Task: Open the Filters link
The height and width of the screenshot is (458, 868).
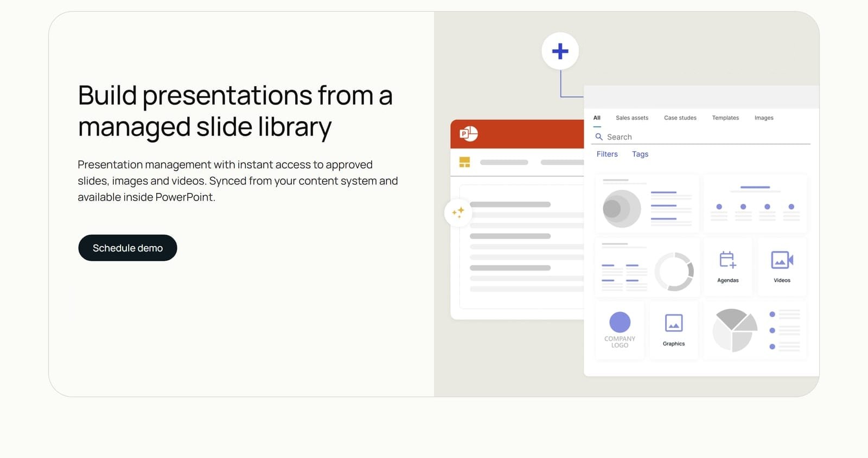Action: click(607, 154)
